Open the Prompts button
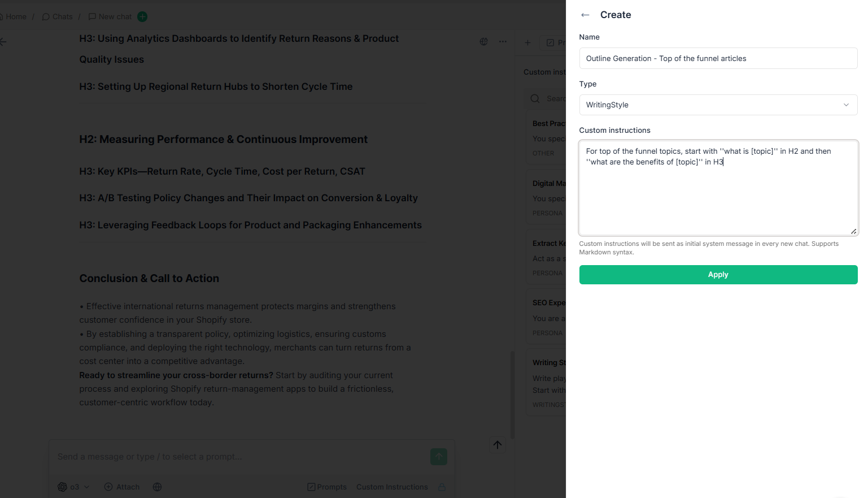This screenshot has height=498, width=868. [327, 487]
